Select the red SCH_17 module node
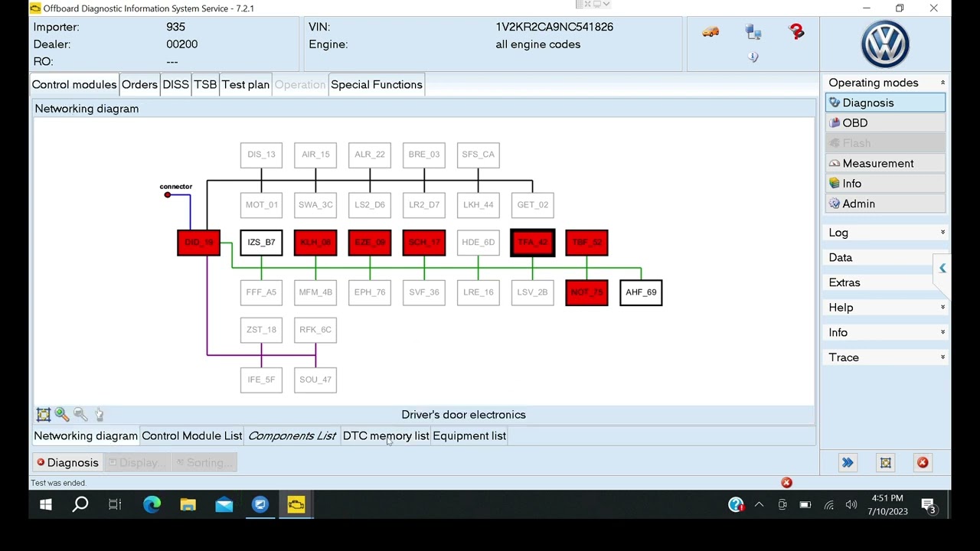980x551 pixels. coord(424,243)
